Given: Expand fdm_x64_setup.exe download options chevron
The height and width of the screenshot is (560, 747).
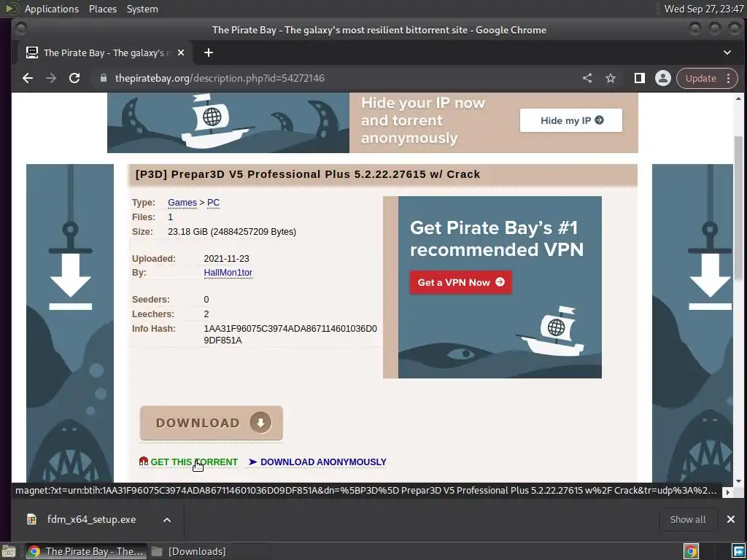Looking at the screenshot, I should tap(167, 520).
